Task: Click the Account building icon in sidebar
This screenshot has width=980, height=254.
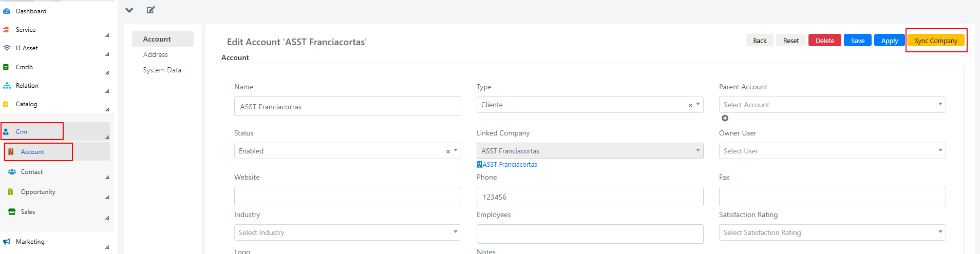Action: (11, 152)
